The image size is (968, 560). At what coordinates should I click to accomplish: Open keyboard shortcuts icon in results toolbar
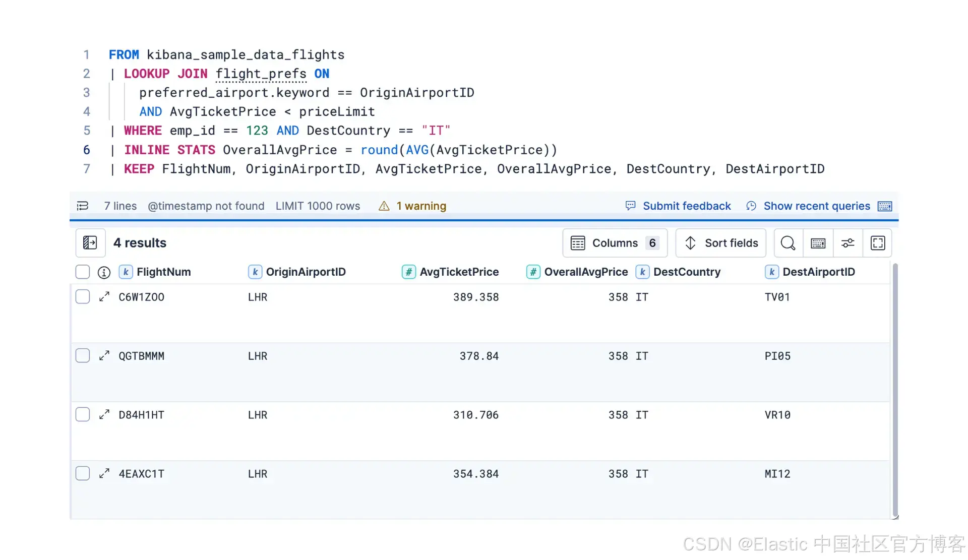[818, 243]
